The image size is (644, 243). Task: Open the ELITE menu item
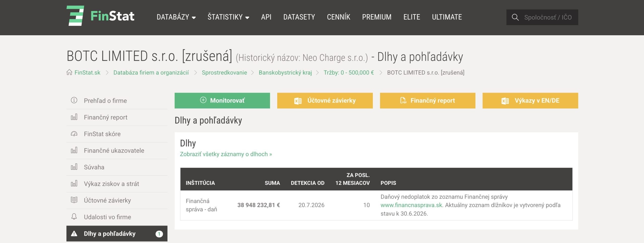[412, 17]
